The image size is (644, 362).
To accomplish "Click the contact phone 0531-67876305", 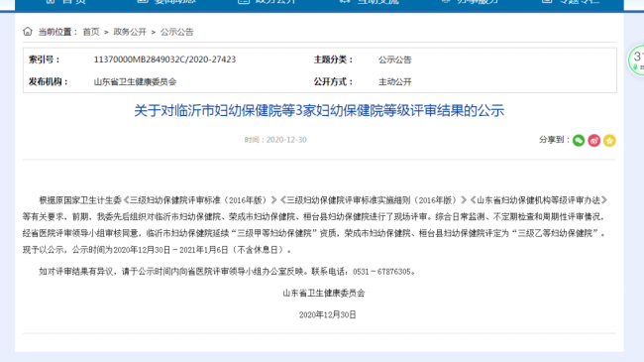I will (381, 272).
